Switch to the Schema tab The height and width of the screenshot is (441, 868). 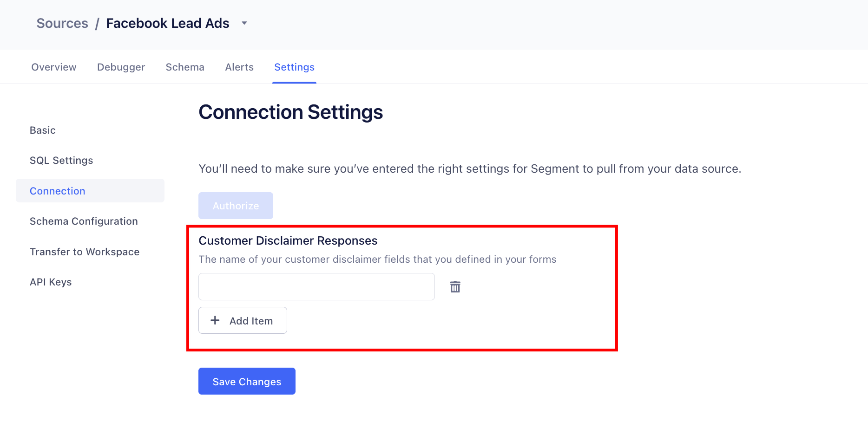(x=185, y=67)
